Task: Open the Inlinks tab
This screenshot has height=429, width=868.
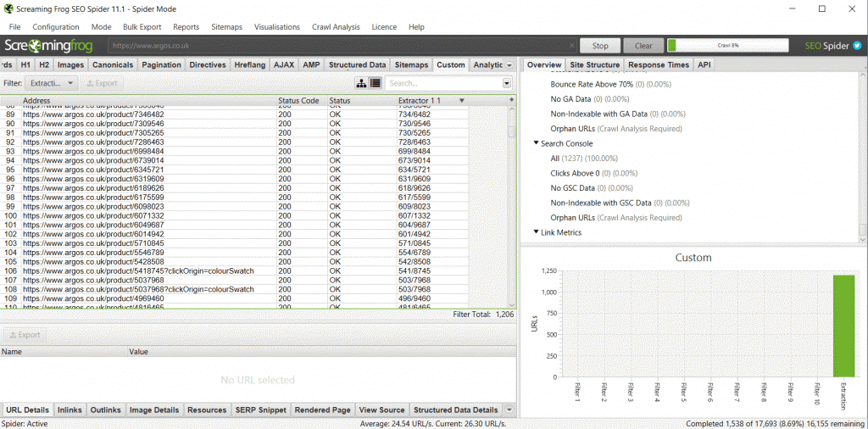Action: tap(70, 410)
